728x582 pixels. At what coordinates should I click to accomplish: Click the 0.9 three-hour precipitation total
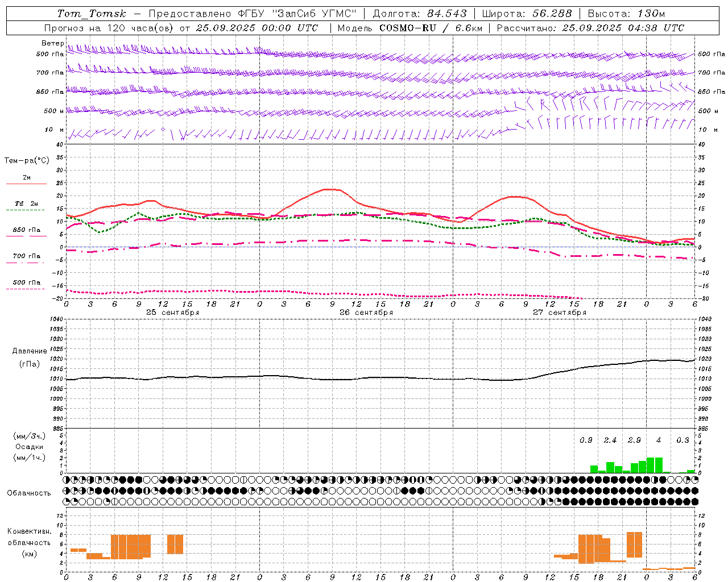point(586,440)
